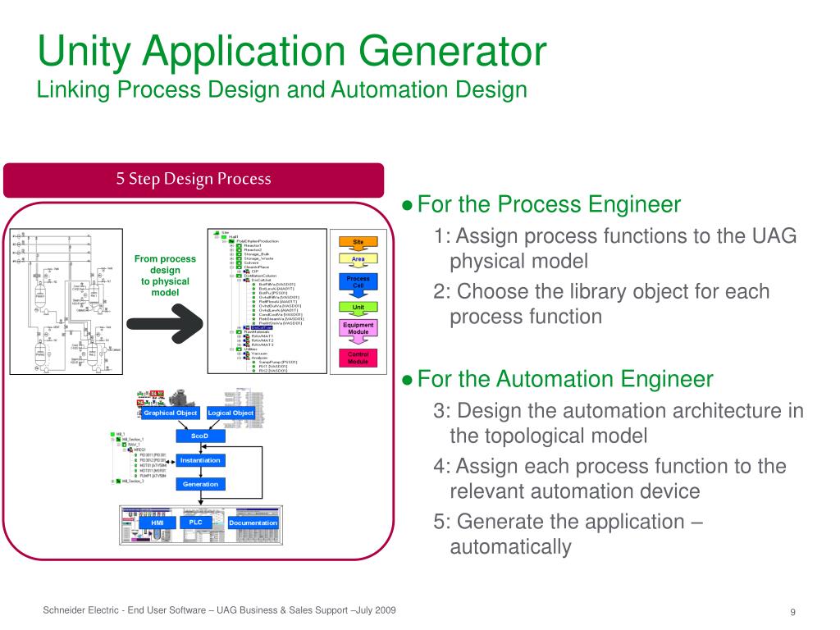Click step 1 'Assign process functions' text
840x630 pixels.
[615, 248]
